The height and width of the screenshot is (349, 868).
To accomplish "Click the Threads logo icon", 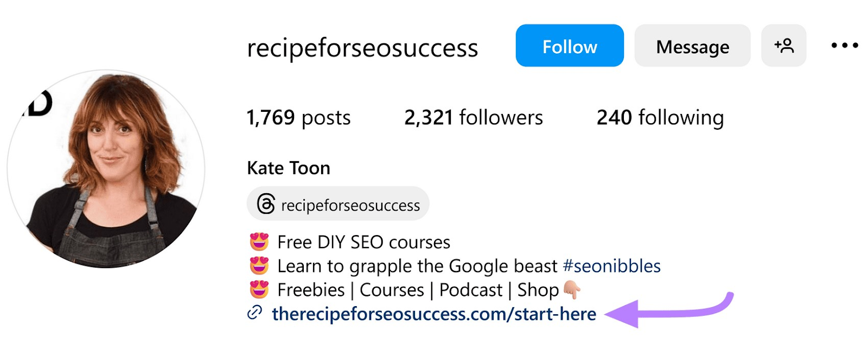I will (x=266, y=204).
